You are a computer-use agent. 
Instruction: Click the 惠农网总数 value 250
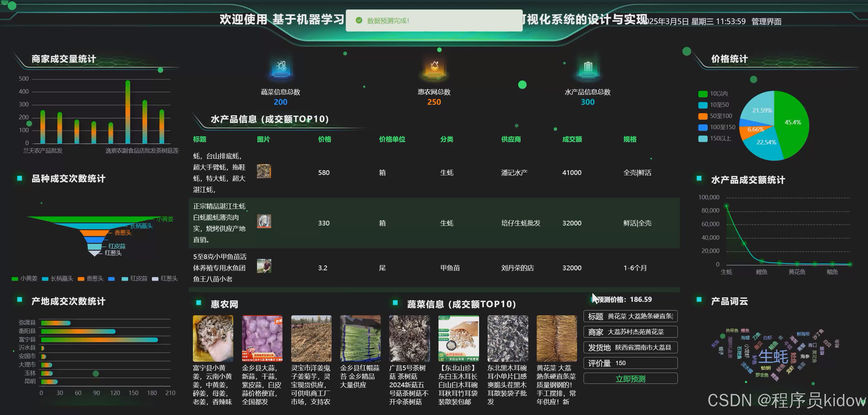(x=434, y=102)
